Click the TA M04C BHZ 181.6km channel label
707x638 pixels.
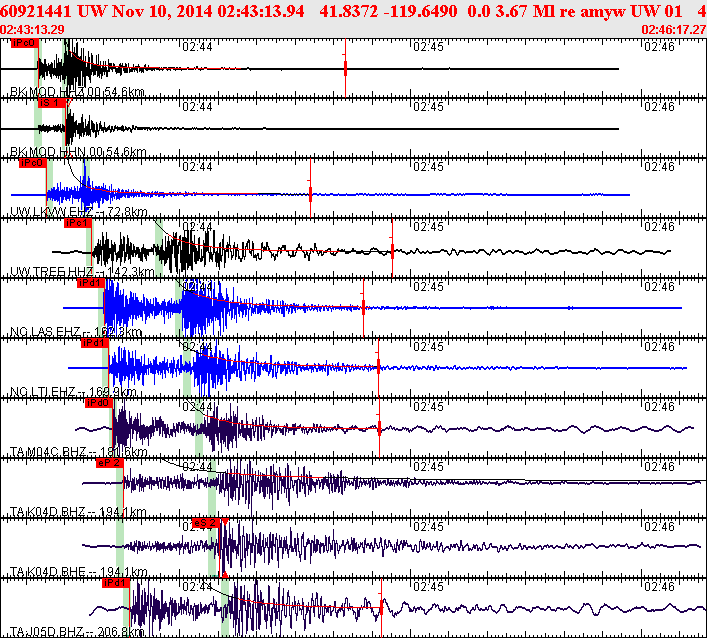click(x=78, y=452)
